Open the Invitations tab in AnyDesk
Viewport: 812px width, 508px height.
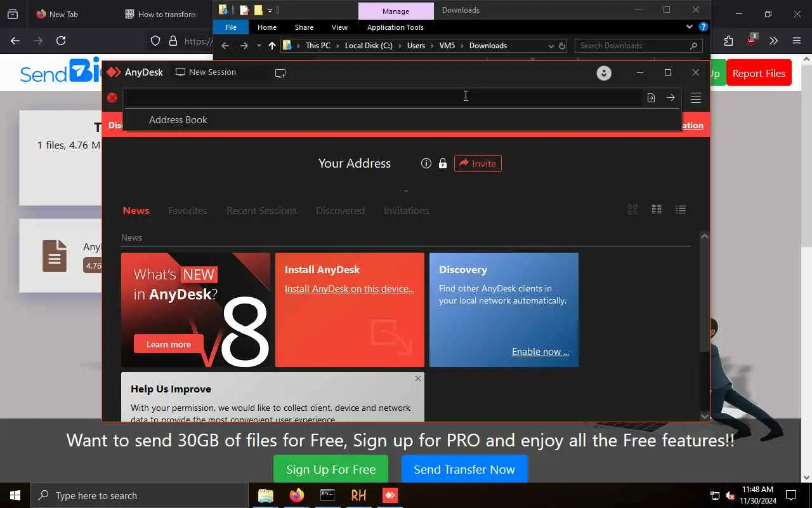(407, 210)
